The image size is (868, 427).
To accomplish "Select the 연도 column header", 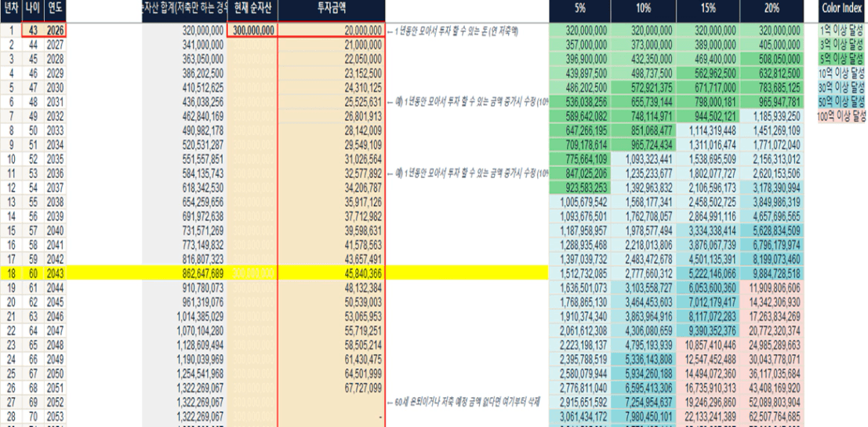I will point(56,9).
